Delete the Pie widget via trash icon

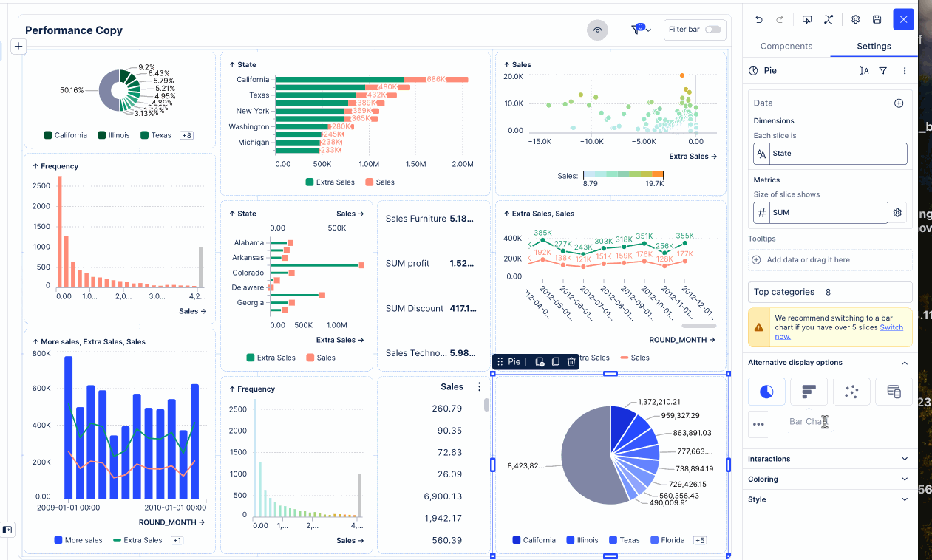point(571,362)
